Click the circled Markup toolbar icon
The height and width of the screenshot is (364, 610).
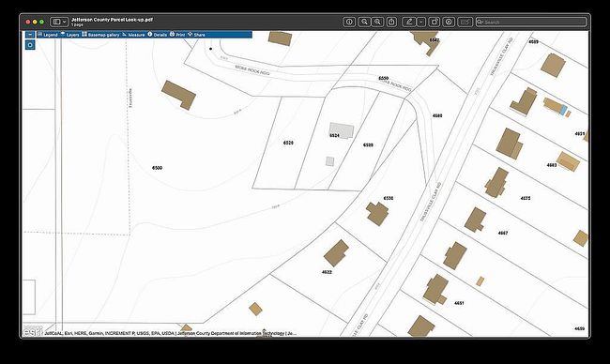[449, 22]
